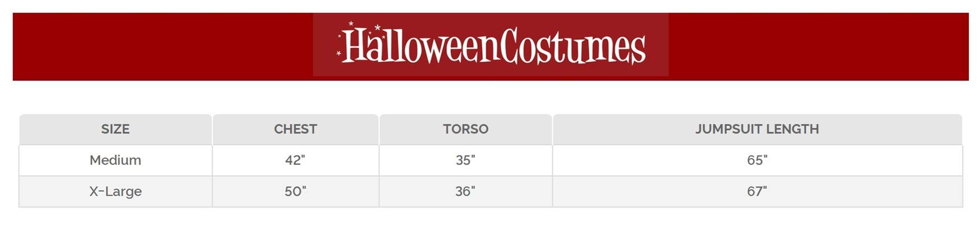
Task: Pick the 67" jumpsuit length cell
Action: tap(757, 191)
